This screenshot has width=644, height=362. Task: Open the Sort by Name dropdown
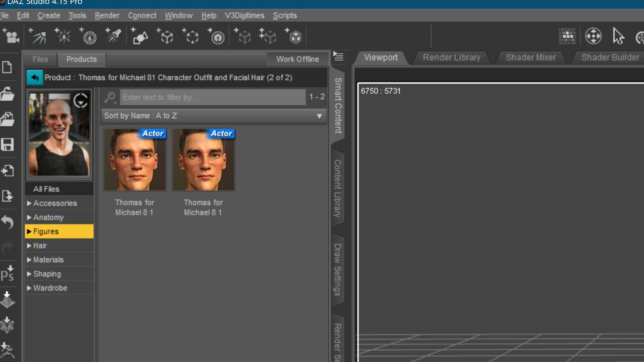point(214,116)
